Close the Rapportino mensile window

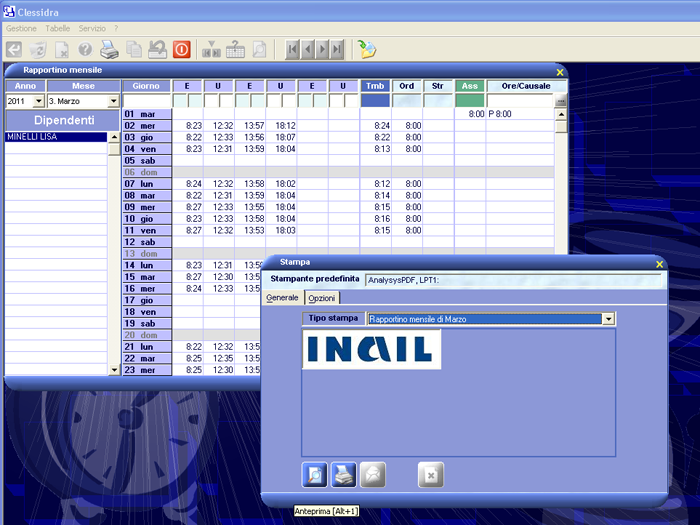(x=560, y=72)
